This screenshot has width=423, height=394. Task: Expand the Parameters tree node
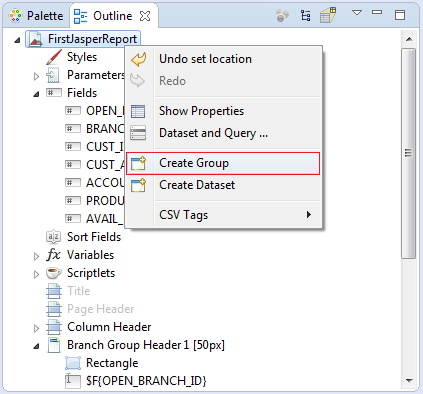pos(36,76)
